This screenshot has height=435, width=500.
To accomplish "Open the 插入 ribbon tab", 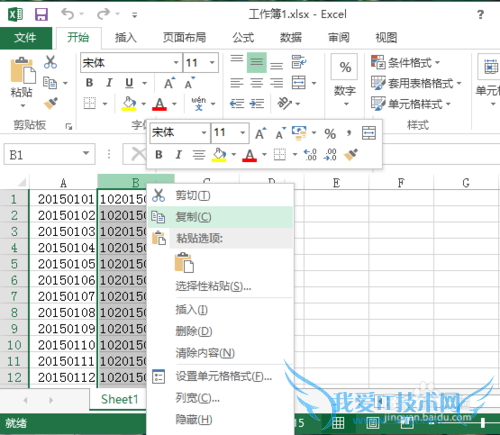I will 126,37.
